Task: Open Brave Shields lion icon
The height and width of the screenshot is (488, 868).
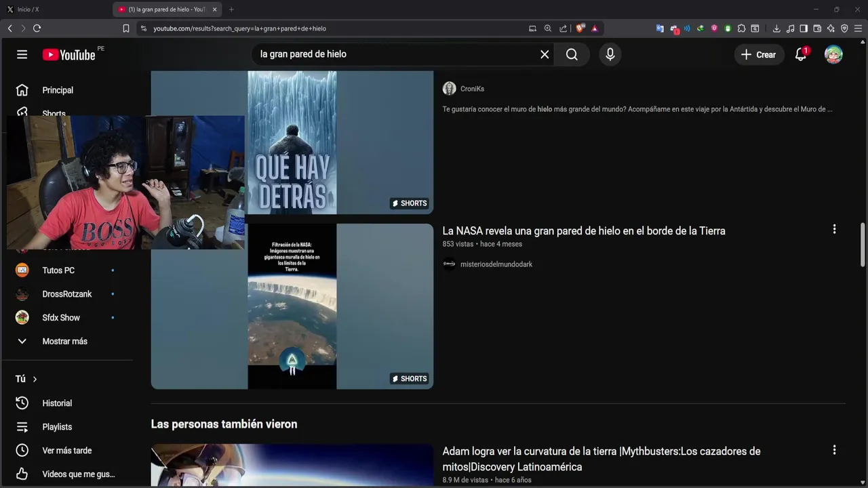Action: (580, 28)
